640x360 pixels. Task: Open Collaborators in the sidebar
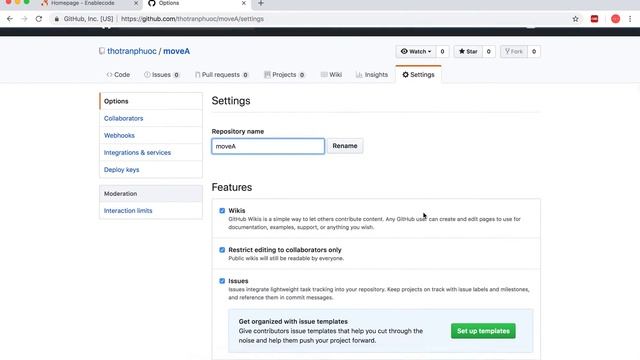pos(151,118)
